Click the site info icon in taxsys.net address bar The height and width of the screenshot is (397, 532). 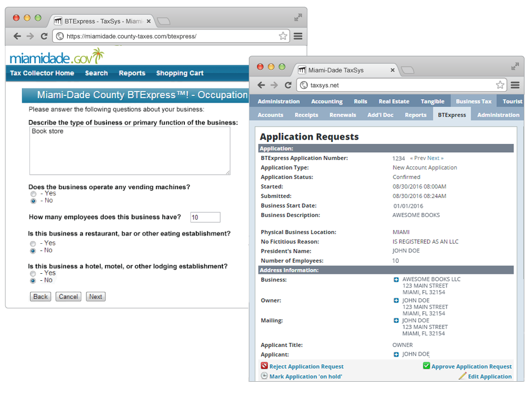(x=304, y=85)
